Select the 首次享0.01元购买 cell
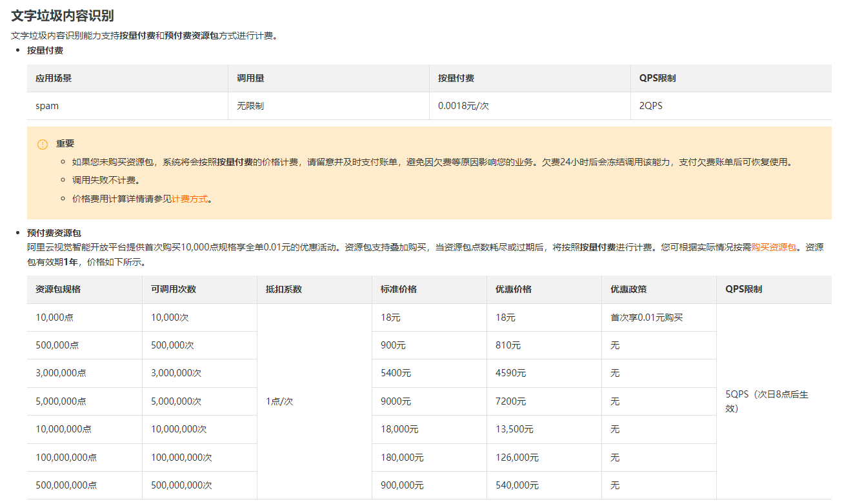The width and height of the screenshot is (842, 504). [x=659, y=318]
